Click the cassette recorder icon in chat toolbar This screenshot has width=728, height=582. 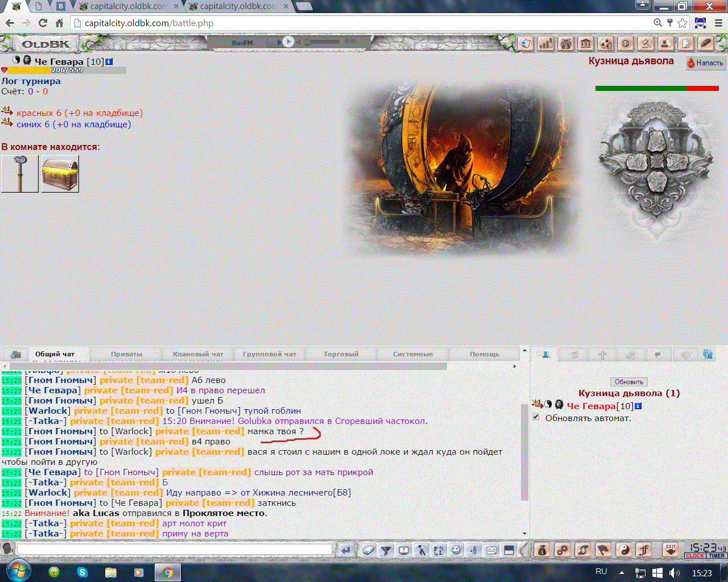[x=491, y=550]
